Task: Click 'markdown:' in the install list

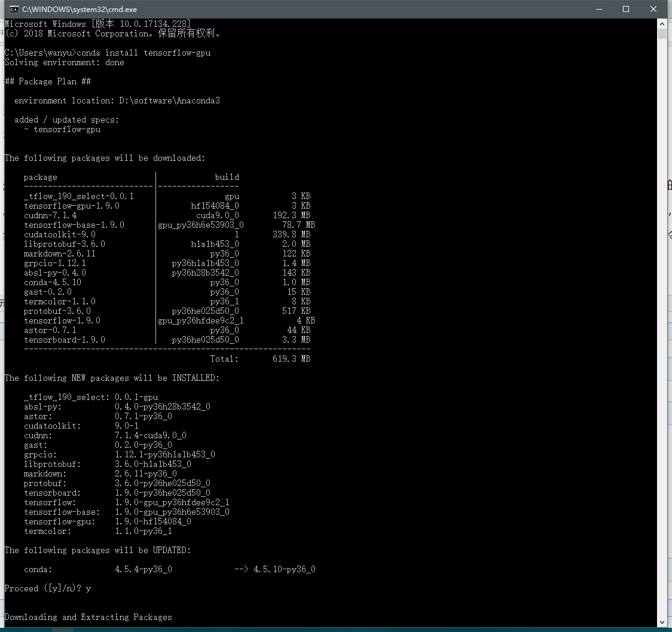Action: (45, 474)
